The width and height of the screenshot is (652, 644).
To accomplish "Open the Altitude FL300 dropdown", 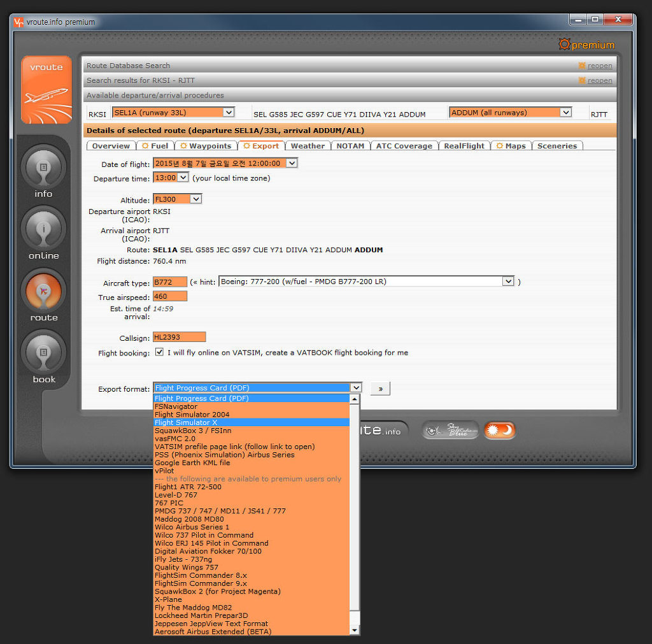I will 177,199.
